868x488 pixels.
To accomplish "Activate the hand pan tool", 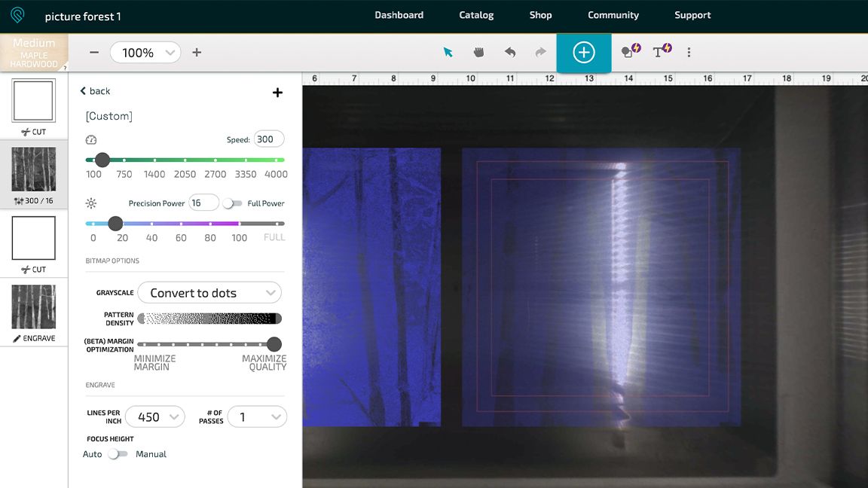I will (x=478, y=52).
